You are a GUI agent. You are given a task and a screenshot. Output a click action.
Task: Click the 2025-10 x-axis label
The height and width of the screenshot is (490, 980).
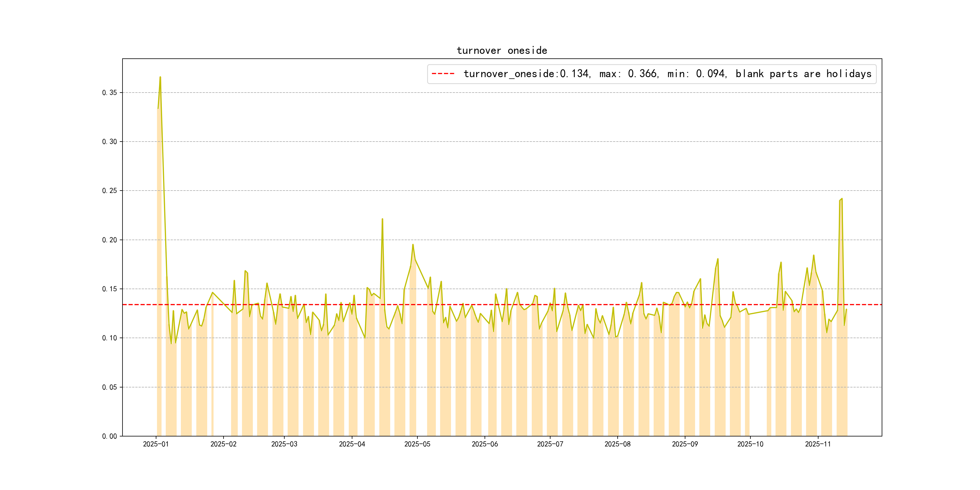click(750, 444)
